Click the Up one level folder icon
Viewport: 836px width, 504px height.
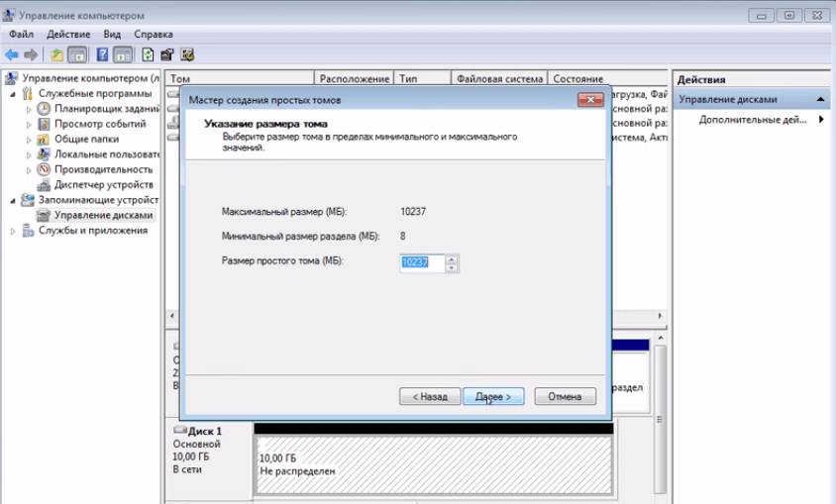pos(56,54)
